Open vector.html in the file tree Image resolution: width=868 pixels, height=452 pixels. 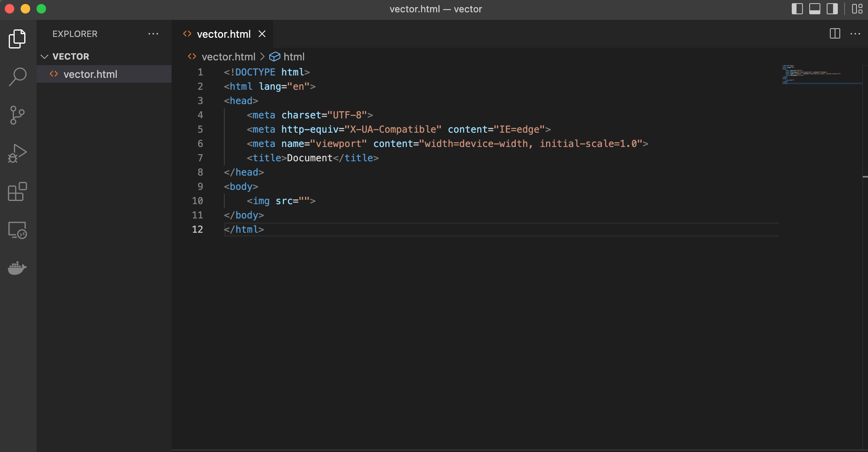click(x=90, y=74)
